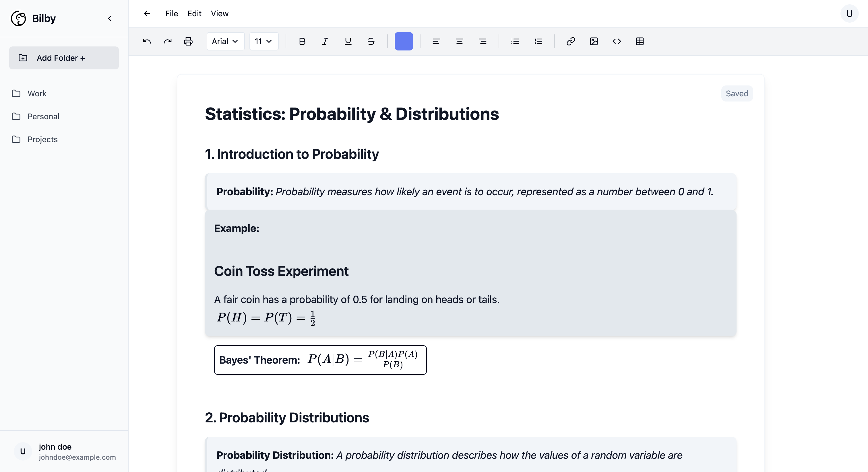Insert a code block with the code icon

(x=617, y=41)
